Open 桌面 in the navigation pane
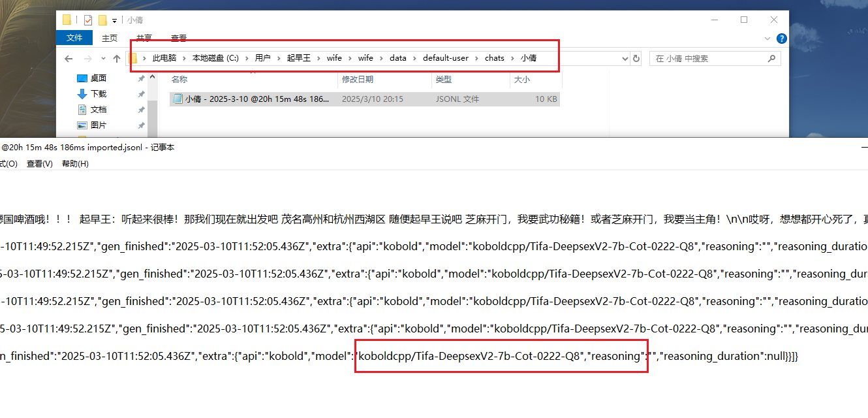Image resolution: width=868 pixels, height=418 pixels. [99, 78]
